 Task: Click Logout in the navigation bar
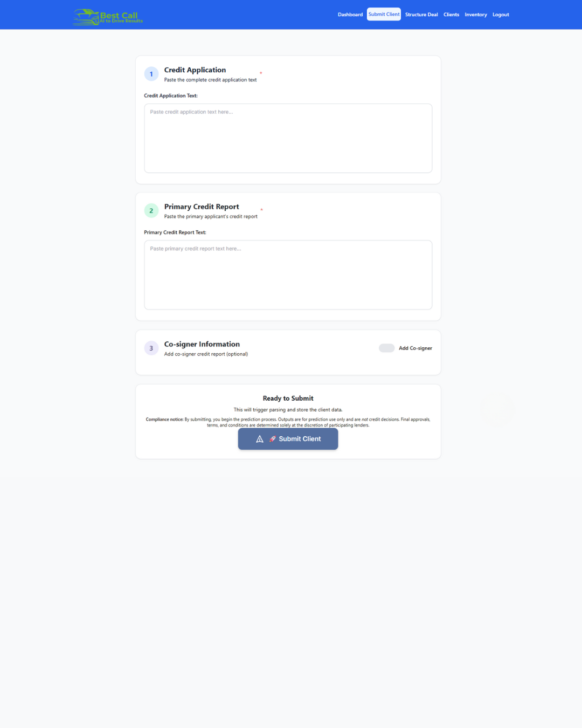pos(501,15)
